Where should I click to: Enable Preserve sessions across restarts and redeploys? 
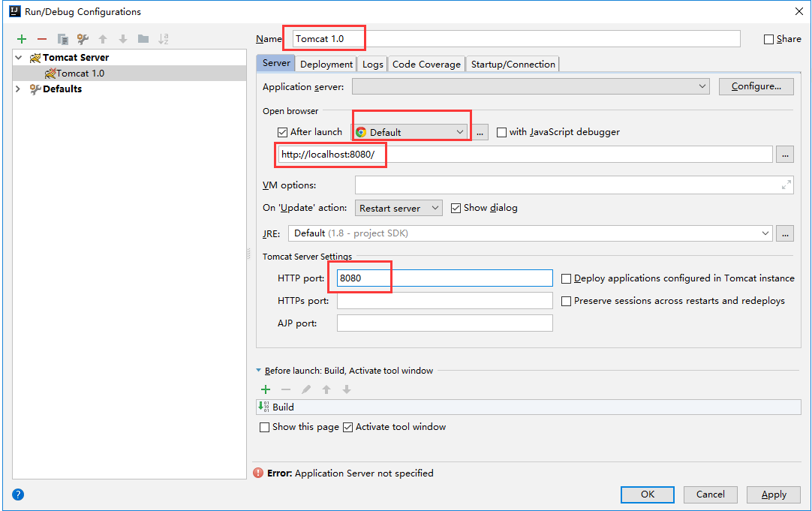pyautogui.click(x=566, y=301)
